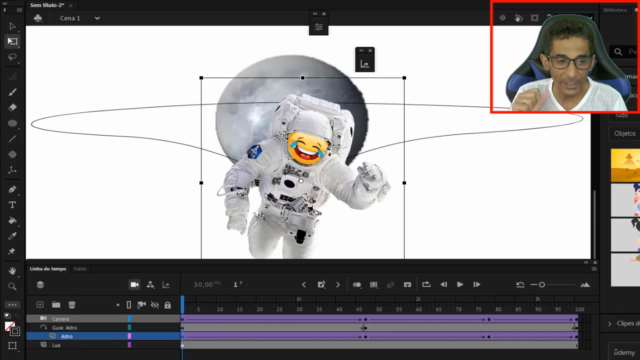Open the floating motion graph panel icon
This screenshot has width=640, height=360.
tap(364, 64)
